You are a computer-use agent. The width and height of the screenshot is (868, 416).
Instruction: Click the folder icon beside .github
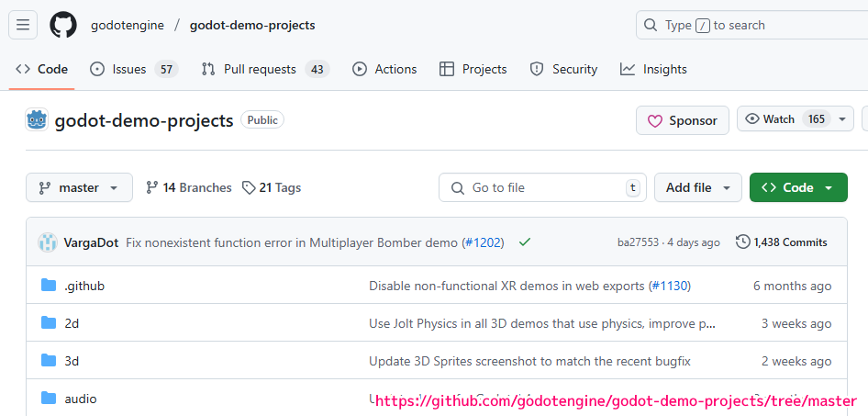pos(49,286)
